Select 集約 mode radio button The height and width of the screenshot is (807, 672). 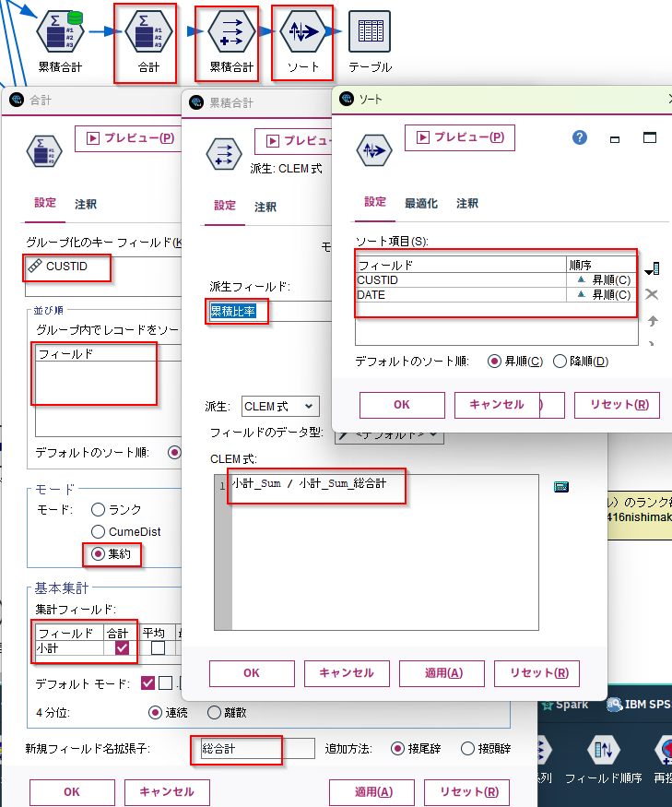click(98, 553)
